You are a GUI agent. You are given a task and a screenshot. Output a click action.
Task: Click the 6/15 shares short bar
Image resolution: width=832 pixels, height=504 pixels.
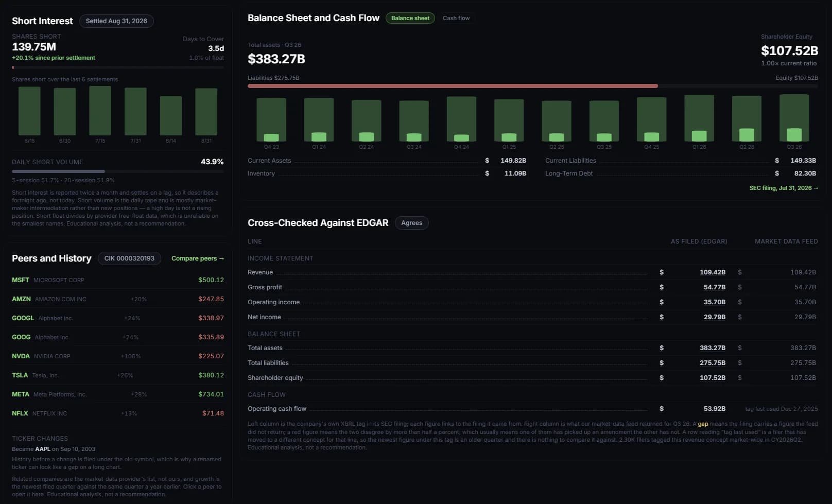[x=29, y=111]
